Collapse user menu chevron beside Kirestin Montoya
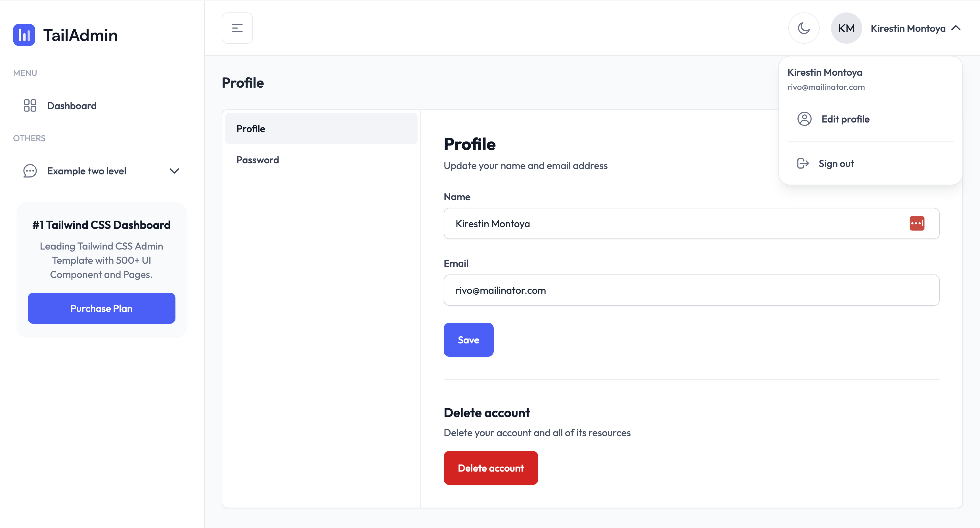 [956, 28]
